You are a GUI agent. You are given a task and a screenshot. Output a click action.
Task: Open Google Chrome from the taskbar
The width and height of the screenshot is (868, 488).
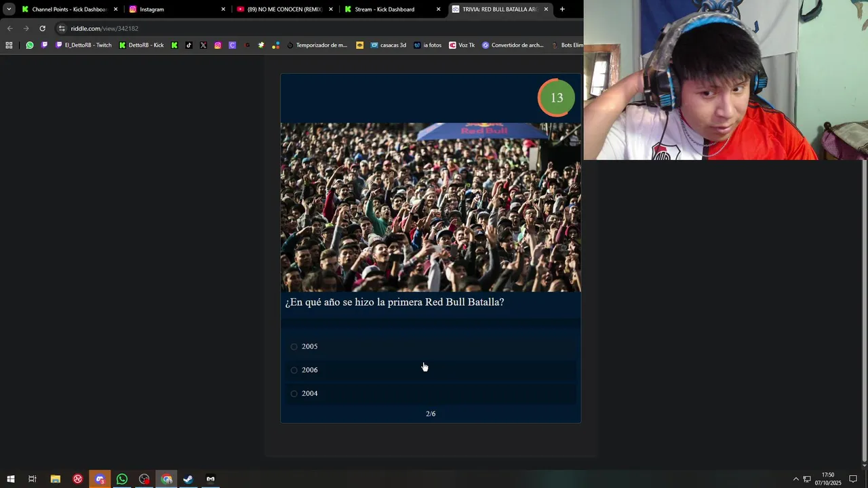pyautogui.click(x=167, y=479)
